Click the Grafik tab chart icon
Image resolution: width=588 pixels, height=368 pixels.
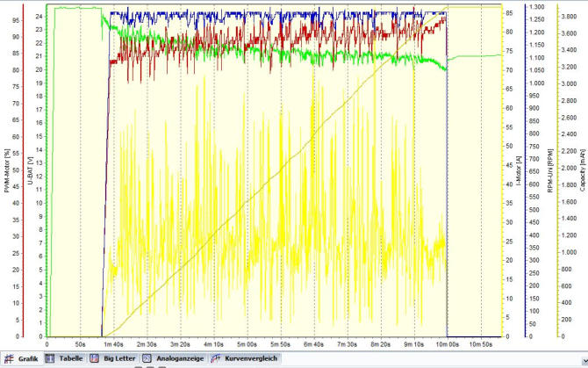click(x=9, y=359)
